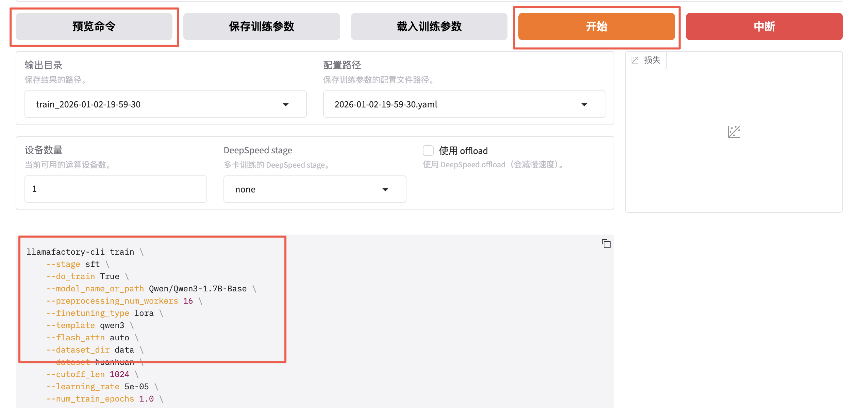The height and width of the screenshot is (408, 868).
Task: Click the small icon beside 损失 label
Action: pyautogui.click(x=635, y=60)
